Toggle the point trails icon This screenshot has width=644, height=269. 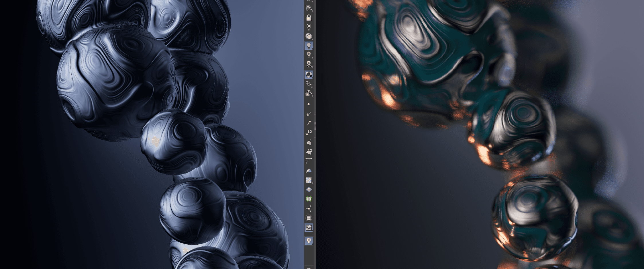tap(309, 123)
